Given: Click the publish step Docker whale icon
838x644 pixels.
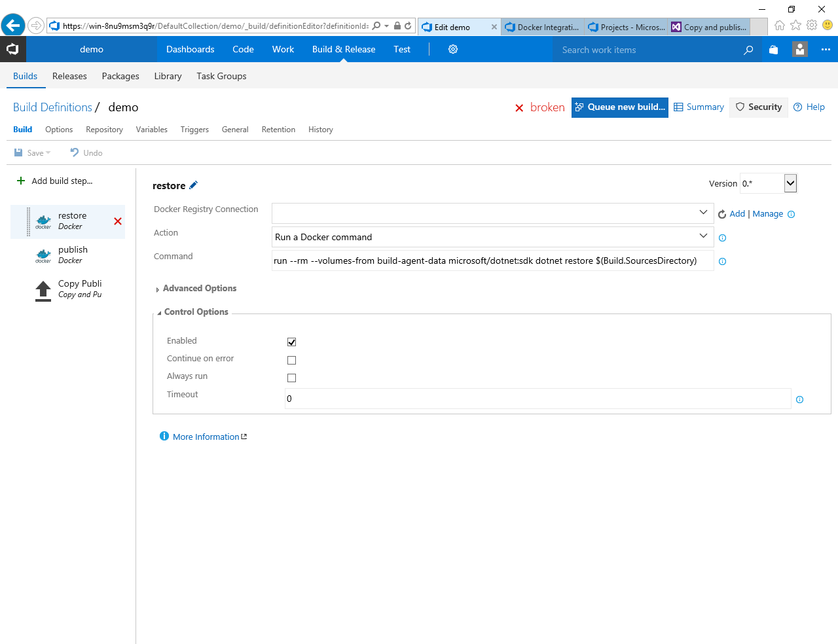Looking at the screenshot, I should pos(43,255).
